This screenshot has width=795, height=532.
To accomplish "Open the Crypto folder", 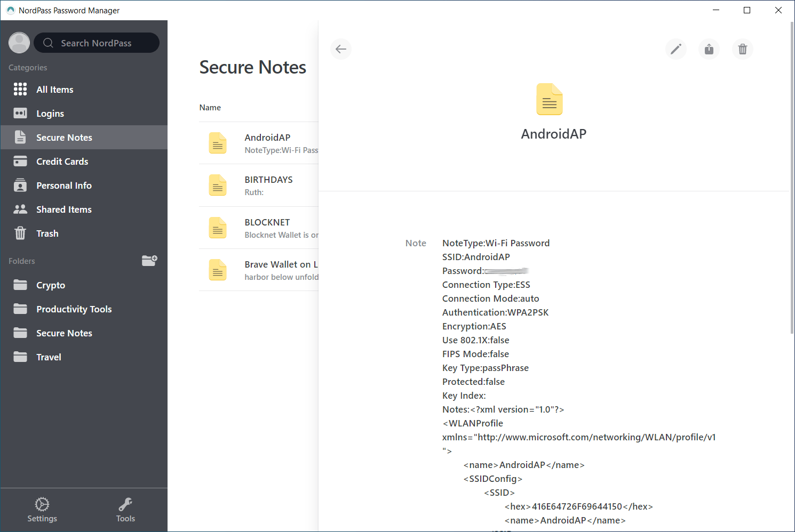I will 84,285.
